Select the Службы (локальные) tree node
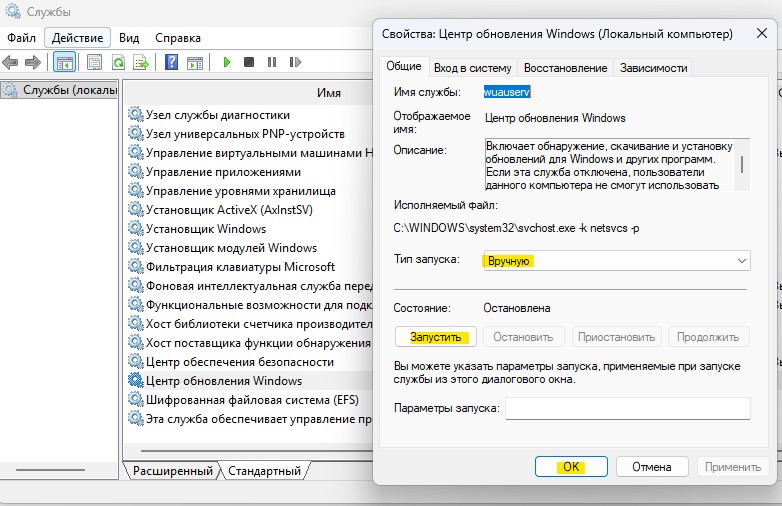This screenshot has width=782, height=506. coord(59,90)
